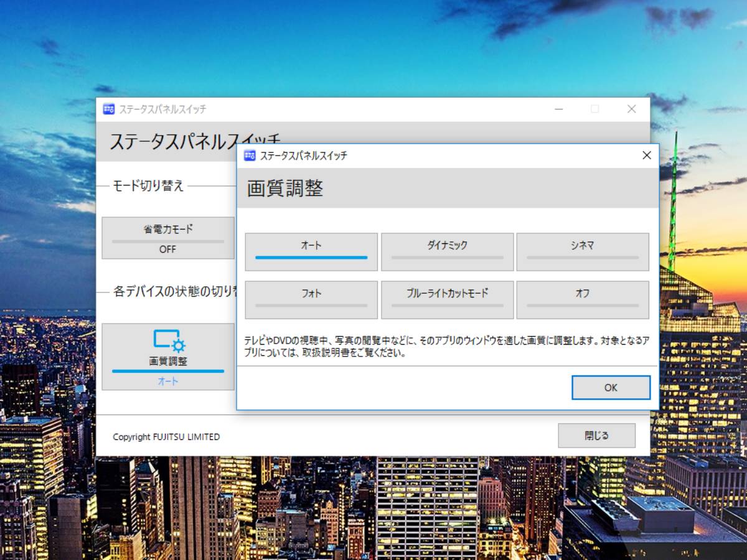Click the Copyright FUJITSU LIMITED text
Image resolution: width=747 pixels, height=560 pixels.
[x=166, y=437]
